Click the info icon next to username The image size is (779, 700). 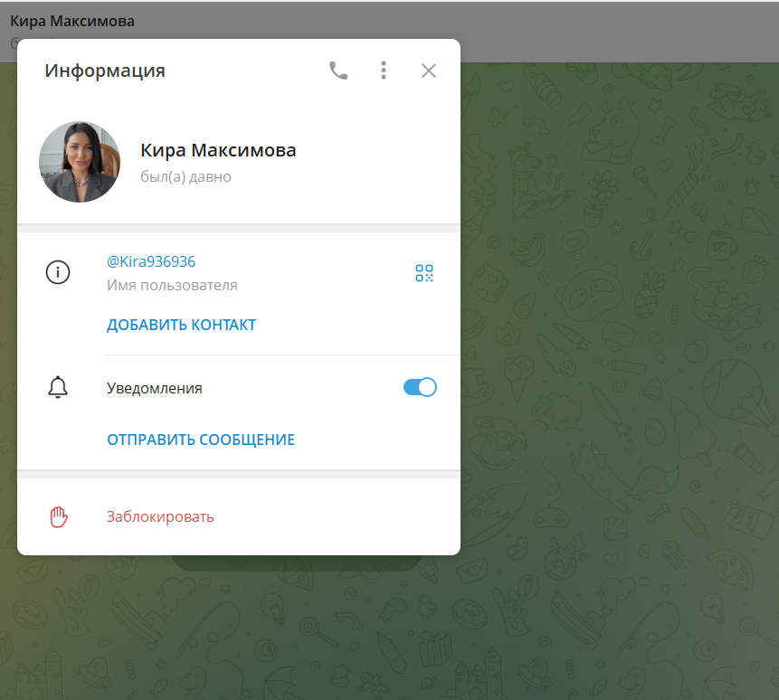point(58,271)
